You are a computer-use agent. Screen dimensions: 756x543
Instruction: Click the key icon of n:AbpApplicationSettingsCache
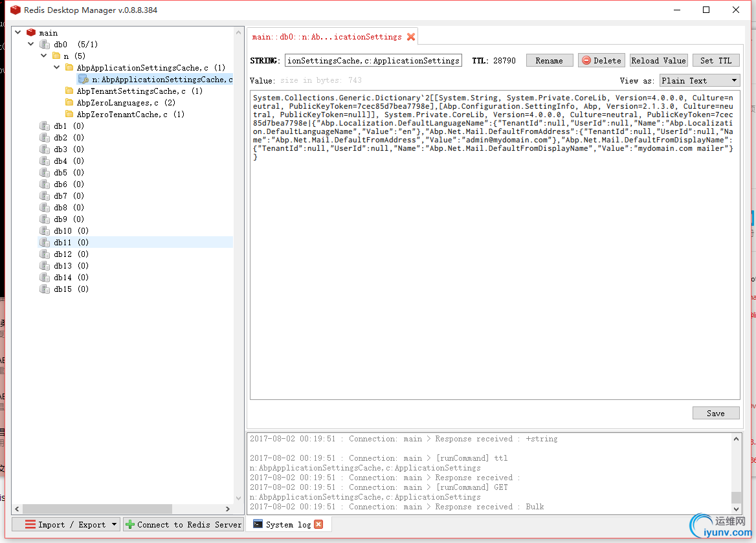[x=83, y=79]
